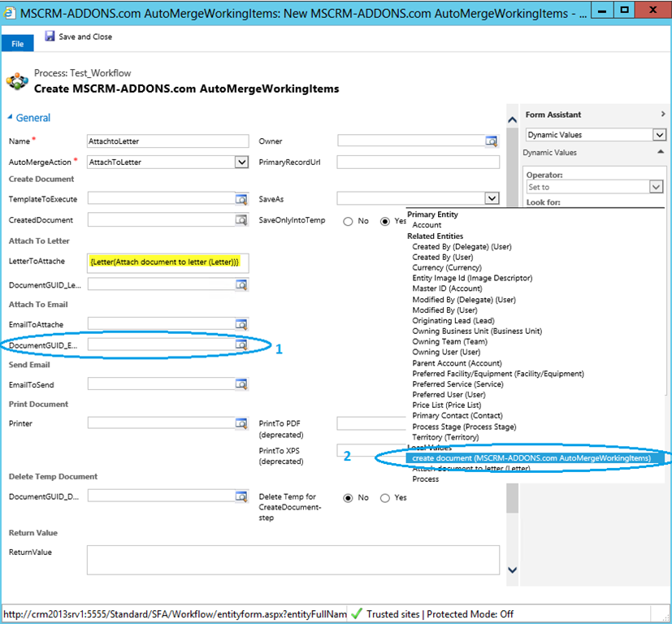Click the PrintTo PDF (deprecated) field
This screenshot has height=624, width=672.
coord(371,423)
